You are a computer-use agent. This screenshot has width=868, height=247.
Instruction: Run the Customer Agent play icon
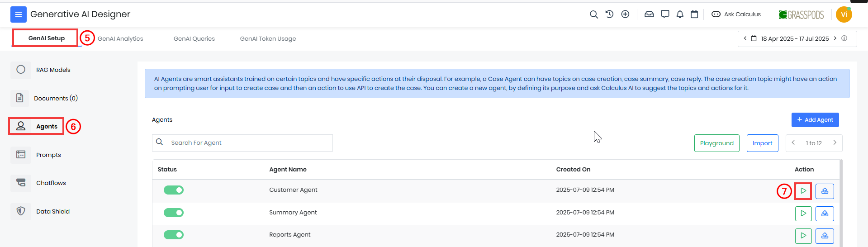point(803,191)
